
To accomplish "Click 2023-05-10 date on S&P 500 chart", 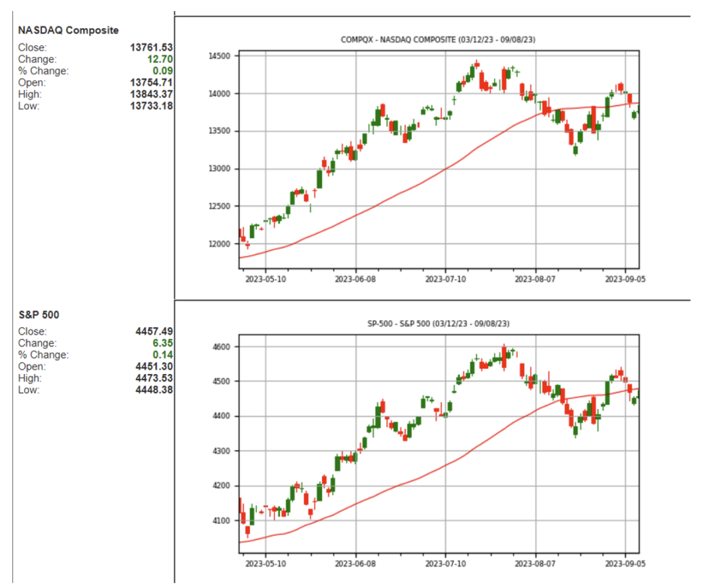I will tap(266, 563).
